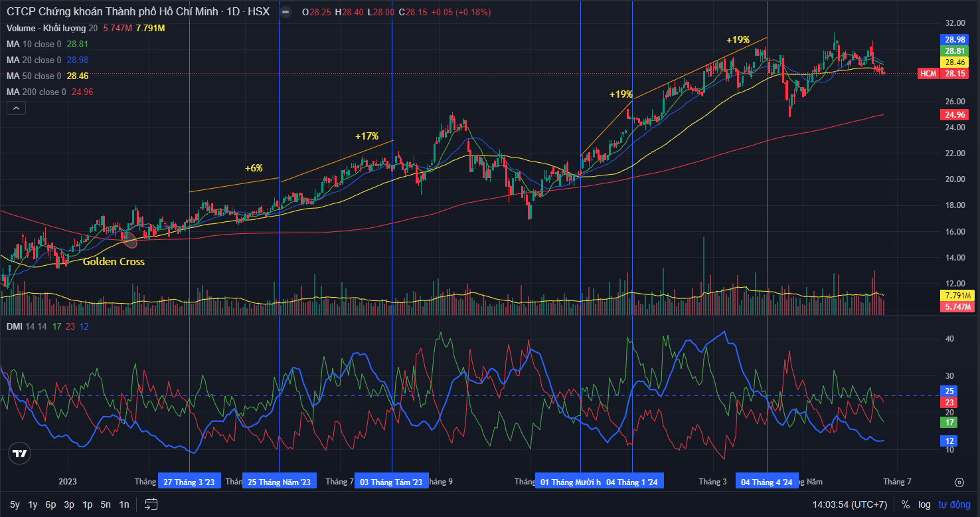Click the close value C28.15 in header
The width and height of the screenshot is (980, 517).
pos(412,12)
